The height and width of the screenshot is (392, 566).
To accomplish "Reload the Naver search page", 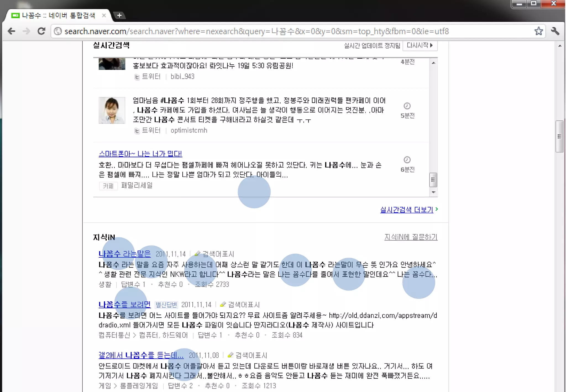I will pyautogui.click(x=41, y=31).
